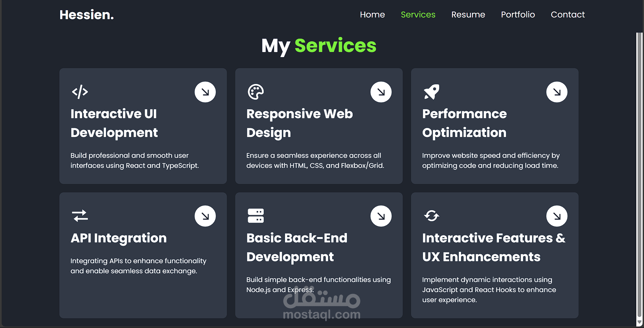Click the swap arrows icon on API Integration card
The height and width of the screenshot is (328, 644).
coord(80,216)
